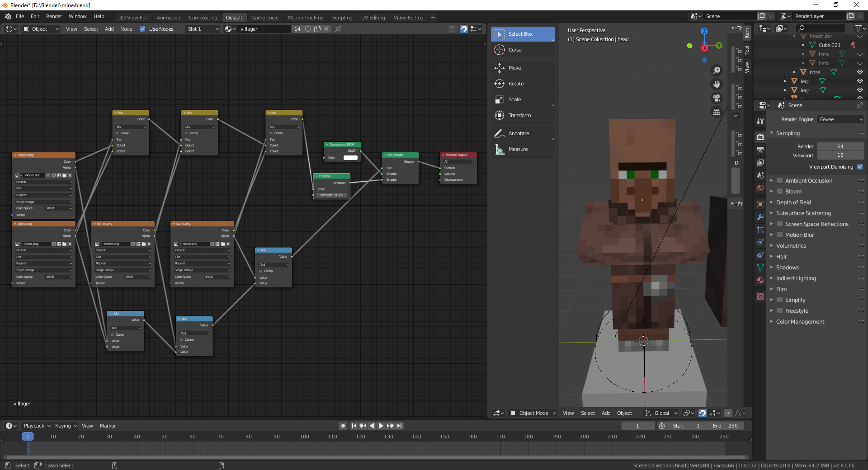Screen dimensions: 868x470
Task: Open the Physics properties tab
Action: [760, 242]
